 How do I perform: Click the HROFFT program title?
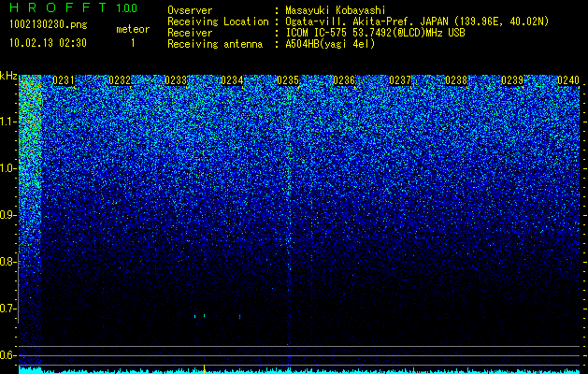click(x=58, y=7)
